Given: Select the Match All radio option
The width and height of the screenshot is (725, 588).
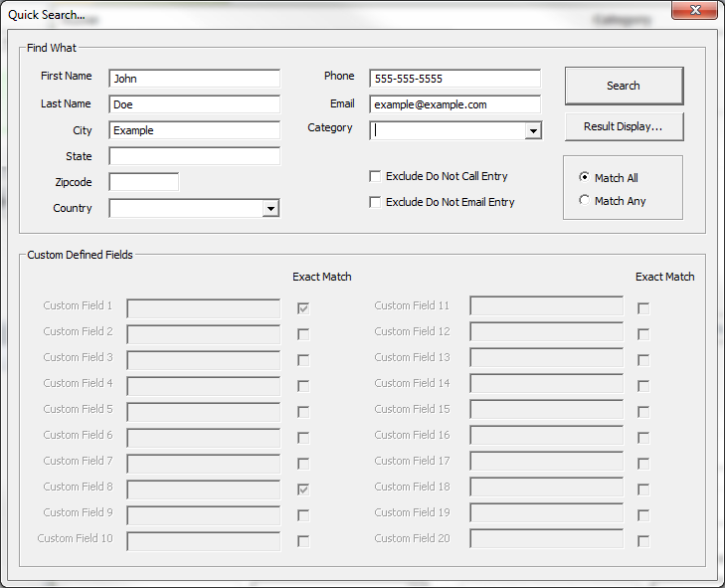Looking at the screenshot, I should pyautogui.click(x=585, y=177).
